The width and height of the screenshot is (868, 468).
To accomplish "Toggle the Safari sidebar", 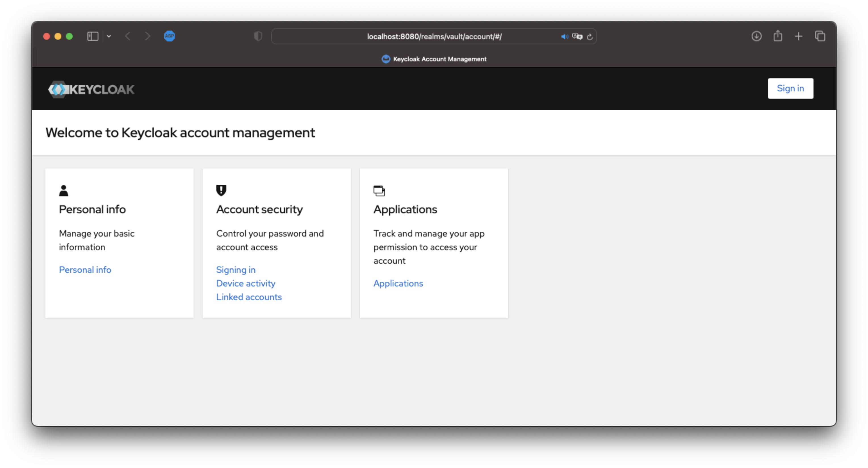I will (93, 36).
